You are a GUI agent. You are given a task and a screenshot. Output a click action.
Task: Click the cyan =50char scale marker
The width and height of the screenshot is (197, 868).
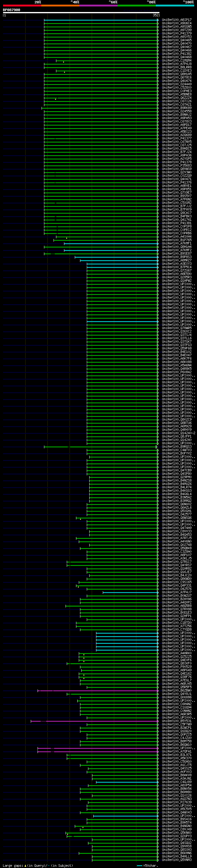click(x=139, y=865)
